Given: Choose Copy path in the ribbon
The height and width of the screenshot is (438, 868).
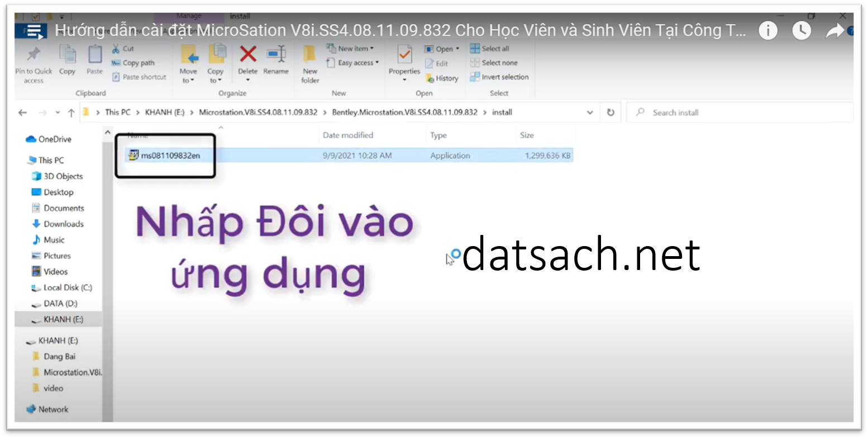Looking at the screenshot, I should [x=133, y=63].
